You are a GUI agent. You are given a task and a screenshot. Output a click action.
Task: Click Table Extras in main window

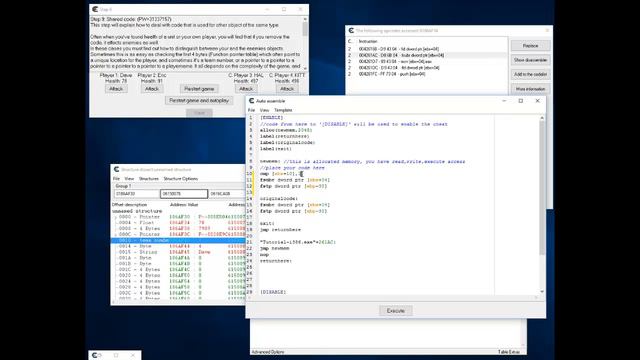tap(509, 352)
